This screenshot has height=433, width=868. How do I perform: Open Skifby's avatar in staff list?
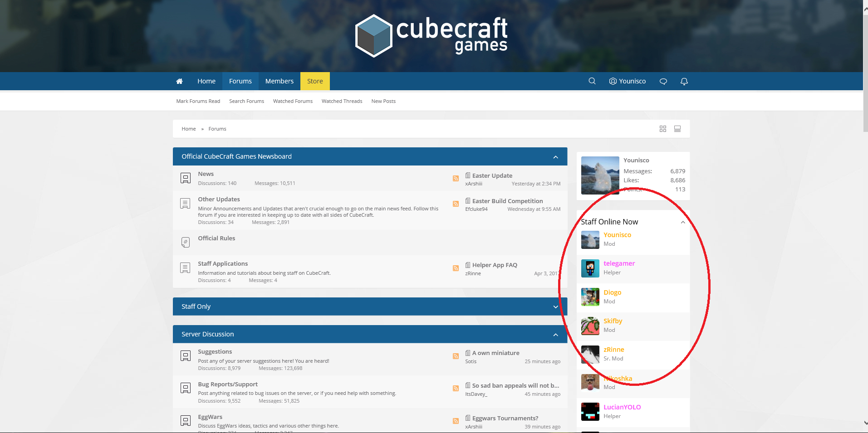point(590,326)
